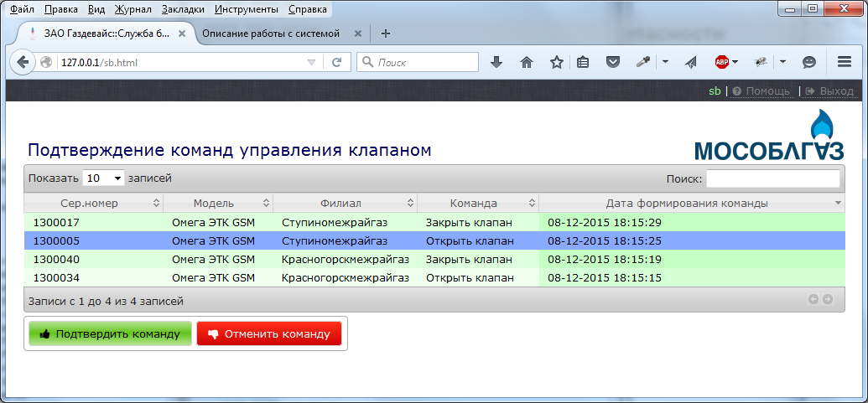Viewport: 868px width, 403px height.
Task: Show bookmarks list icon
Action: 582,63
